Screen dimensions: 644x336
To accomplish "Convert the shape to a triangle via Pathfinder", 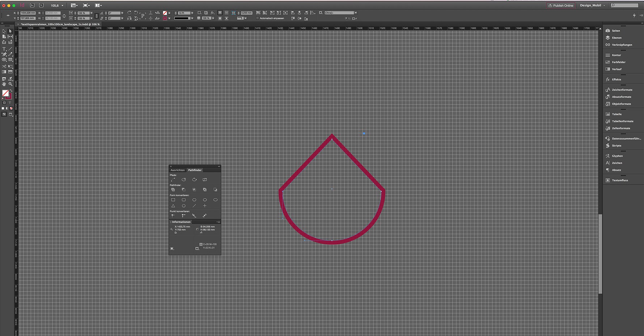I will (x=173, y=206).
